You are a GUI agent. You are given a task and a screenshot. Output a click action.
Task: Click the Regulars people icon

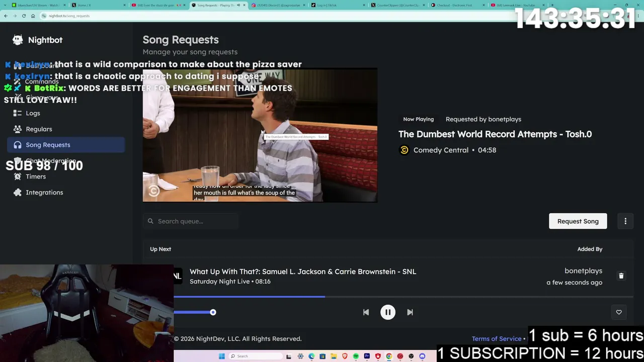[18, 129]
